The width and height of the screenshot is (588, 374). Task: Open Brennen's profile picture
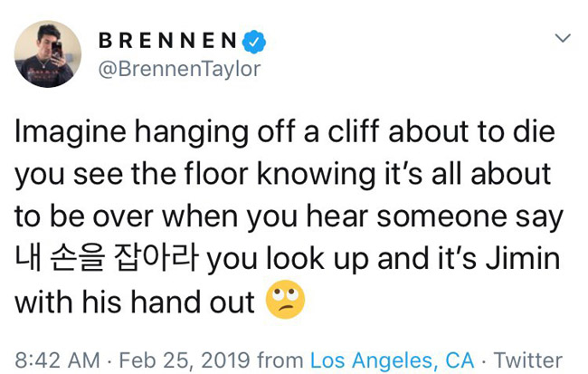tap(48, 54)
